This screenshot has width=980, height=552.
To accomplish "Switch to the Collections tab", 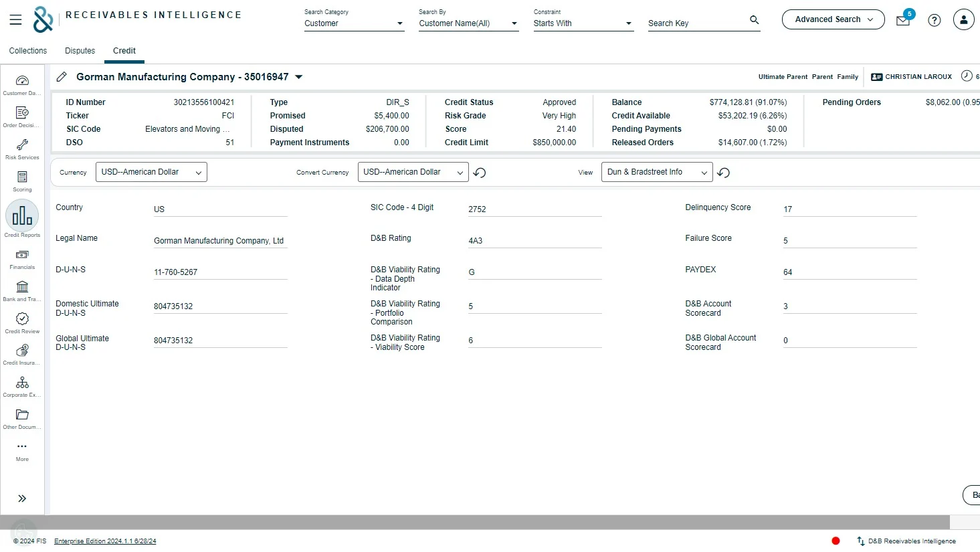I will tap(28, 51).
